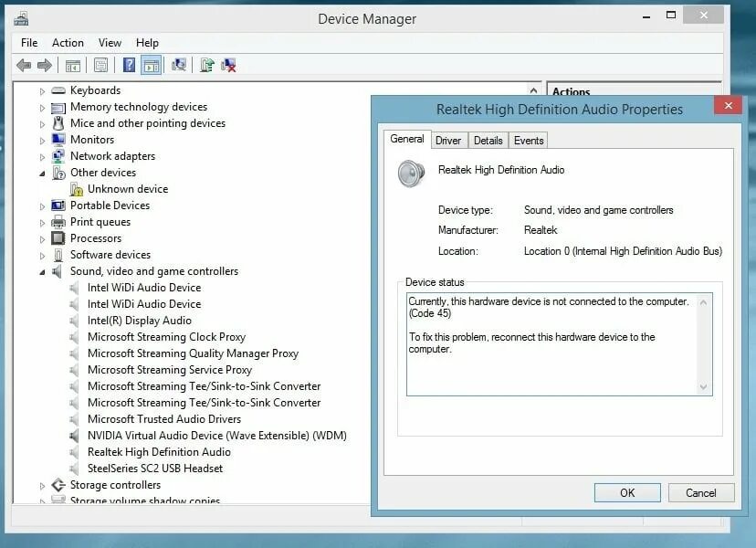Click the back navigation arrow
Screen dimensions: 756x548
click(x=25, y=65)
